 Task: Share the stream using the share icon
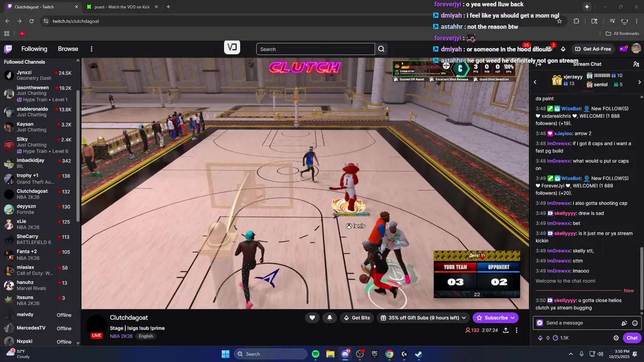pos(506,330)
